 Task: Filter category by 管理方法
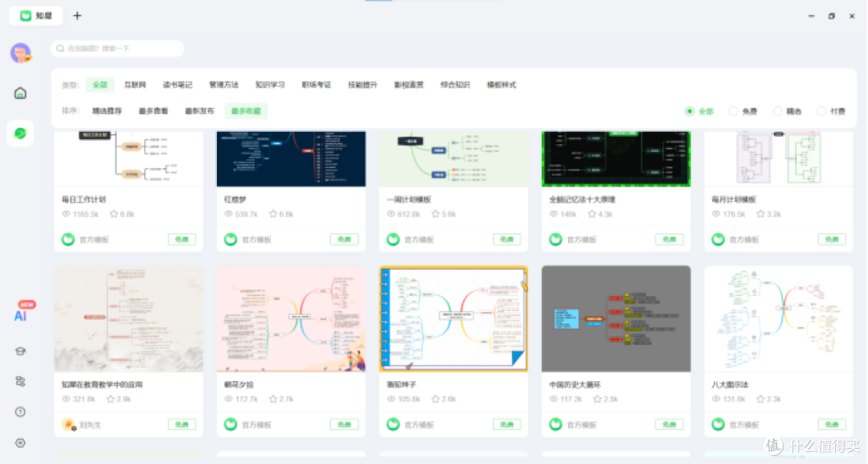coord(223,84)
